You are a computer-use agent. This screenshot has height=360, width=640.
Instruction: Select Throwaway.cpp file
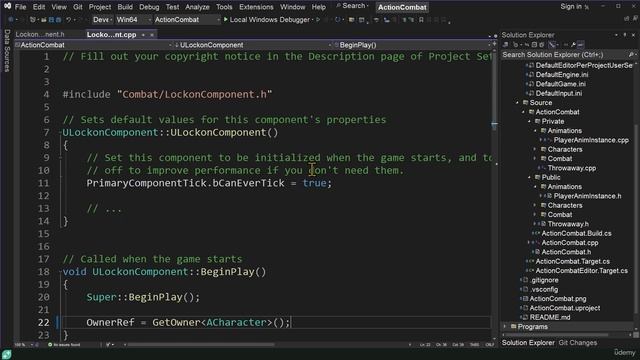coord(571,168)
